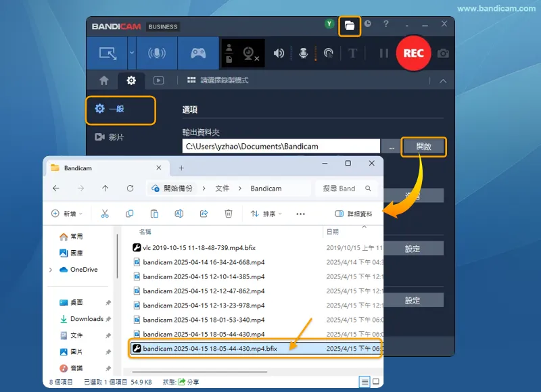541x392 pixels.
Task: Click the rename icon
Action: [x=179, y=214]
